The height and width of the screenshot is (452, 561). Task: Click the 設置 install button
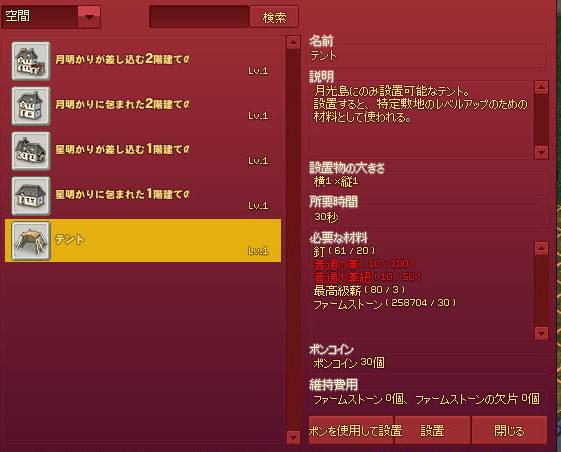pos(432,430)
